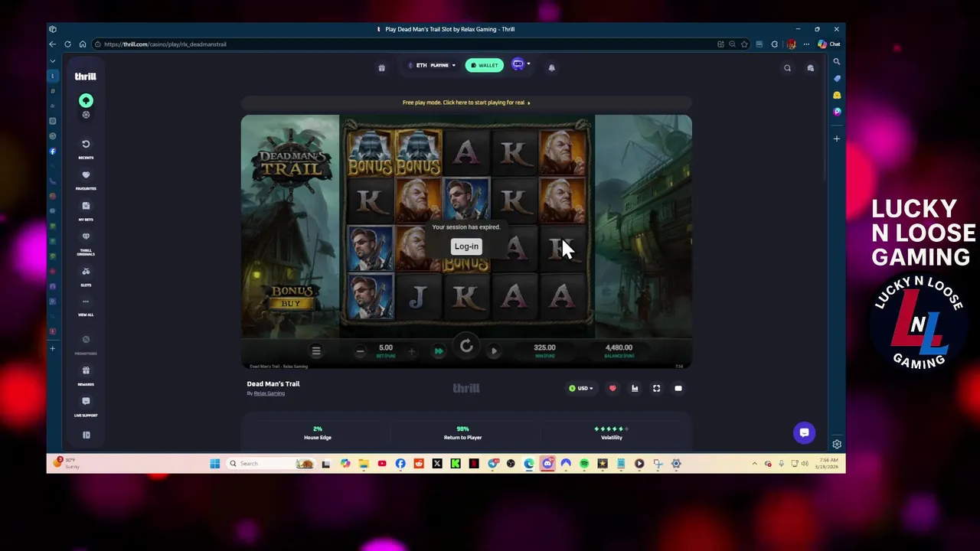Click the Thrill logo in sidebar
The image size is (980, 551).
coord(85,77)
